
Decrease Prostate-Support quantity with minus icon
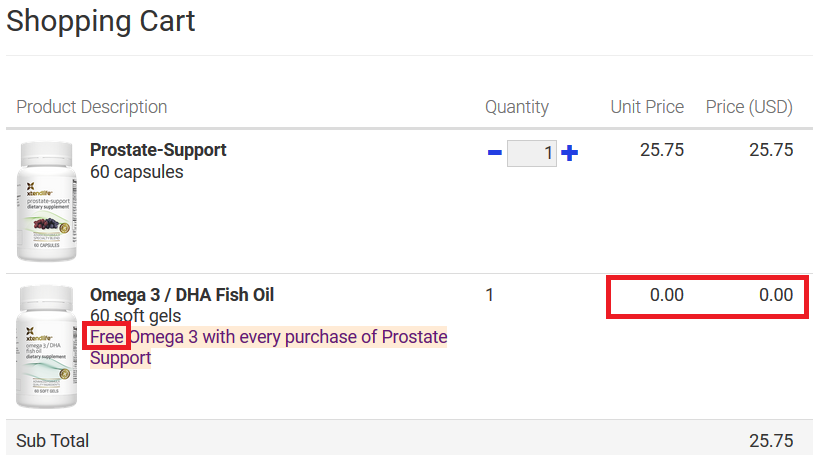click(x=495, y=153)
